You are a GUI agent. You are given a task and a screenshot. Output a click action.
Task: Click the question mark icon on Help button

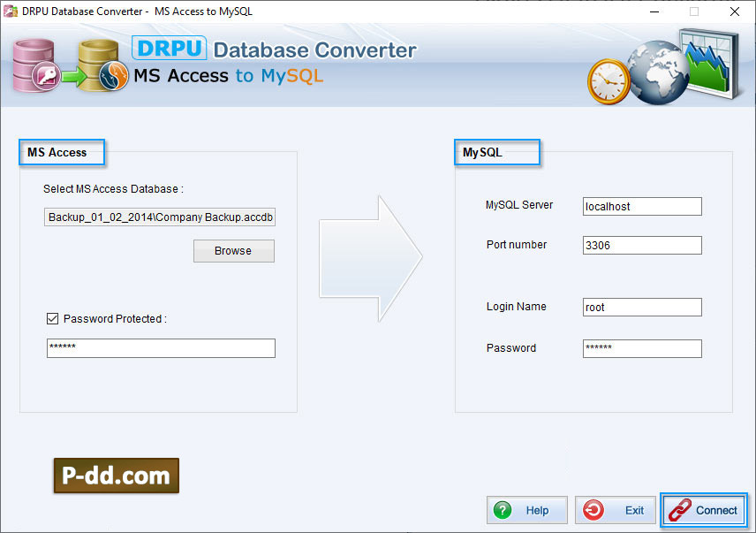pos(502,510)
